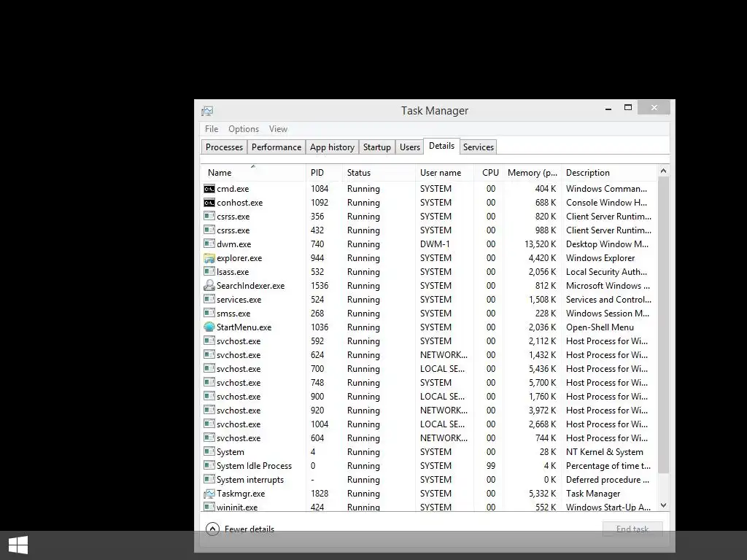
Task: Click the Taskmgr.exe process icon
Action: 209,494
